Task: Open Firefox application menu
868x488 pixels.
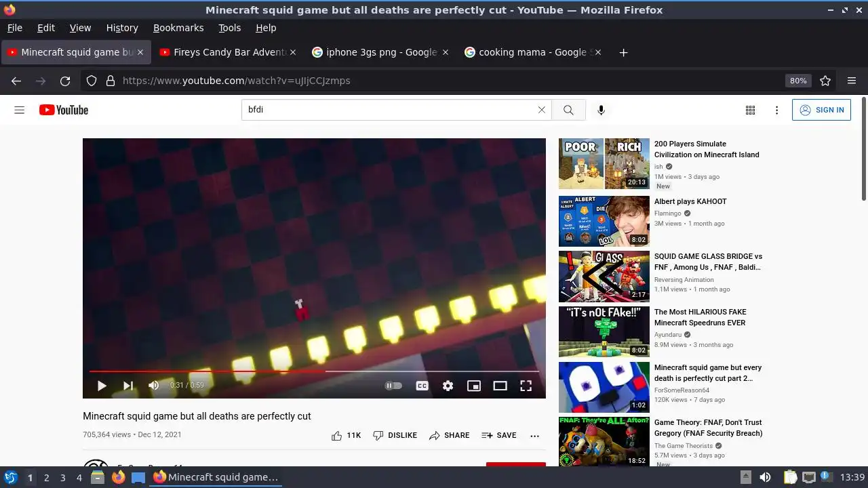Action: tap(852, 81)
